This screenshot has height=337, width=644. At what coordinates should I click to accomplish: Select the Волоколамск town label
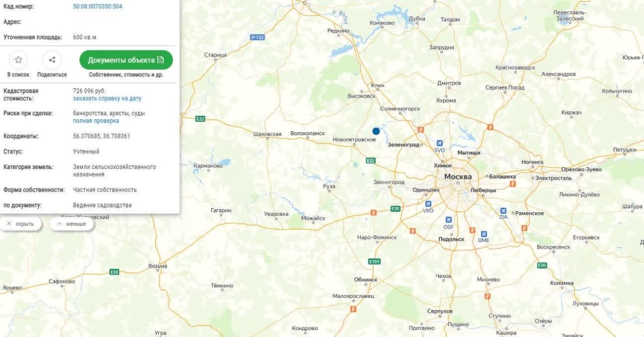point(308,134)
